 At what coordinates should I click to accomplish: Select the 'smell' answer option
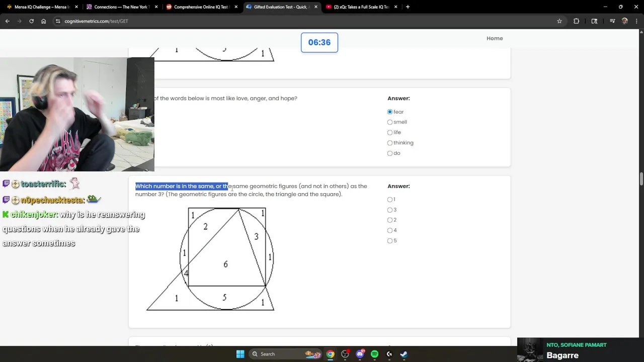390,122
